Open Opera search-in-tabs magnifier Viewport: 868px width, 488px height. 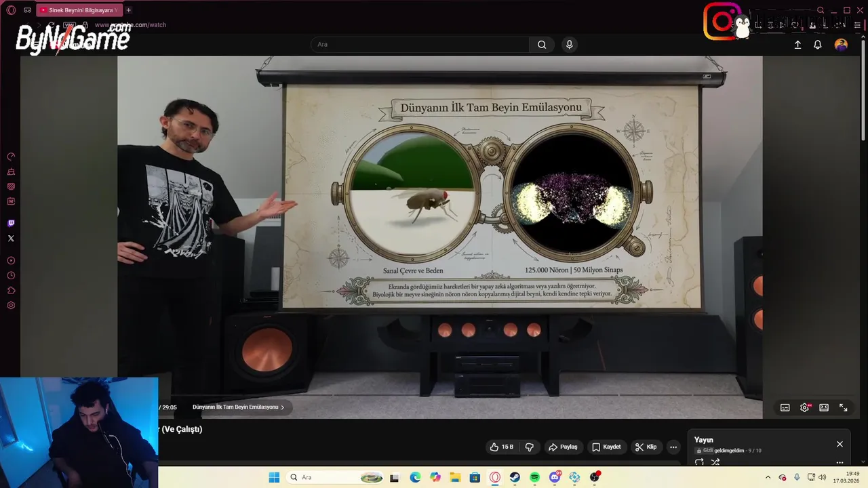(821, 10)
